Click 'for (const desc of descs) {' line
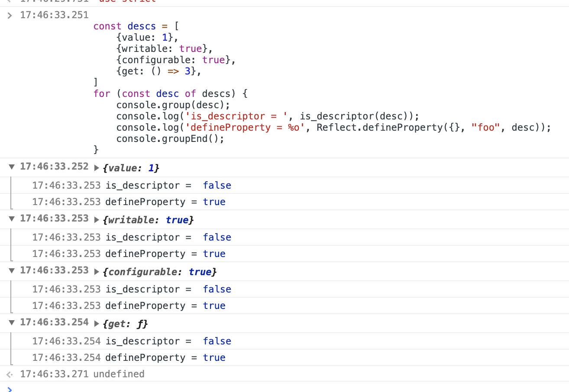 [171, 93]
